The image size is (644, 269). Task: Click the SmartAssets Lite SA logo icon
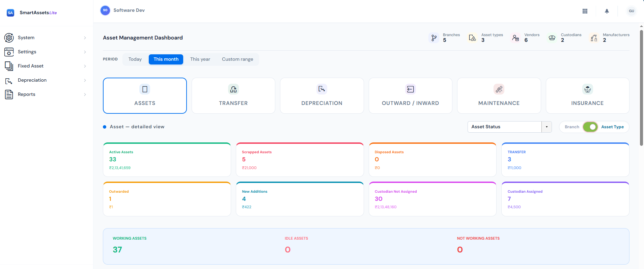(x=10, y=13)
